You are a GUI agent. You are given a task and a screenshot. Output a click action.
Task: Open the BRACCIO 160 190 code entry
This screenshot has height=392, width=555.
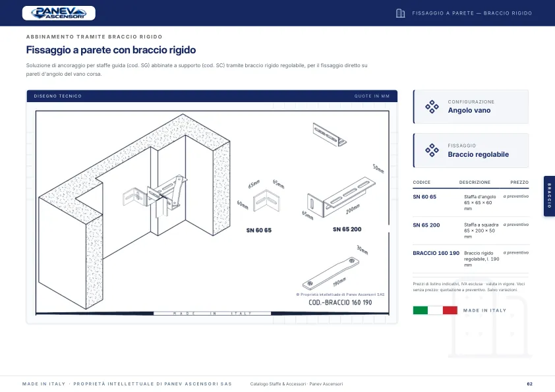(436, 253)
